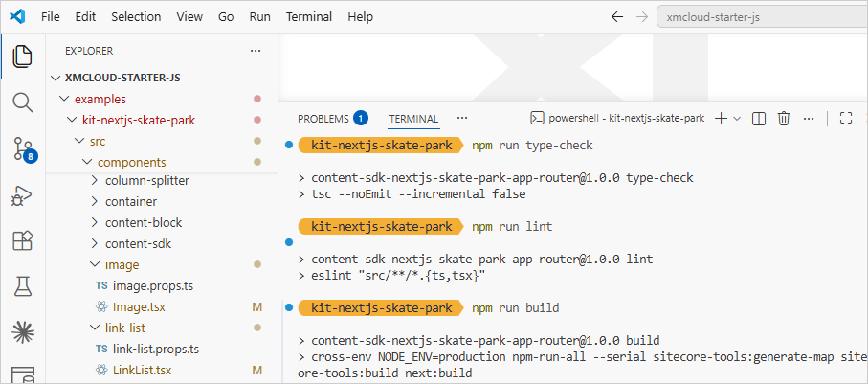Click the React icon beside LinkList.tsx
This screenshot has height=384, width=868.
(x=101, y=371)
